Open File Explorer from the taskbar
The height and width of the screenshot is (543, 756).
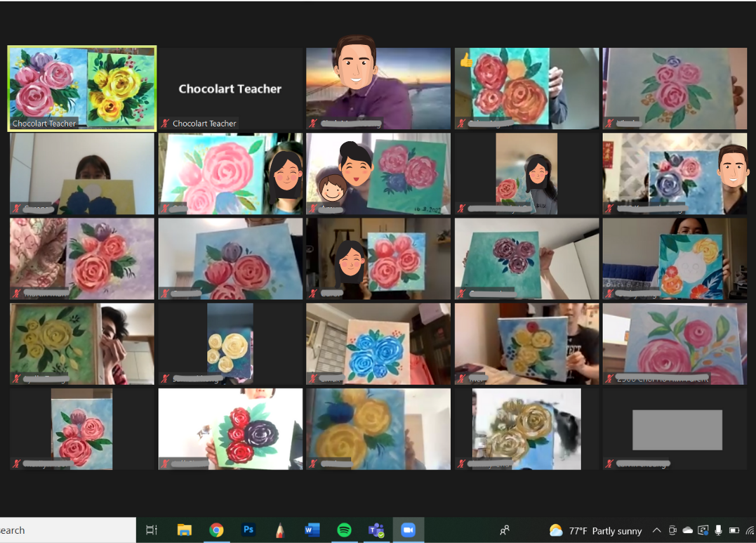point(184,530)
